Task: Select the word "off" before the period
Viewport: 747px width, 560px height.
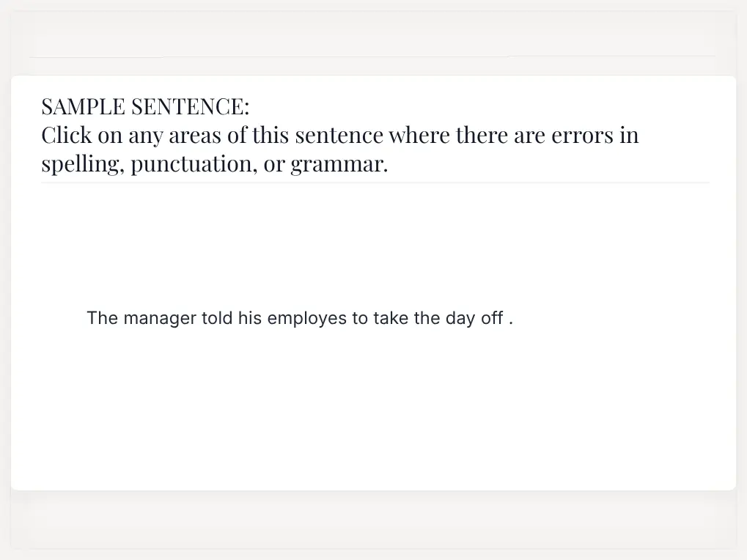Action: click(x=492, y=317)
